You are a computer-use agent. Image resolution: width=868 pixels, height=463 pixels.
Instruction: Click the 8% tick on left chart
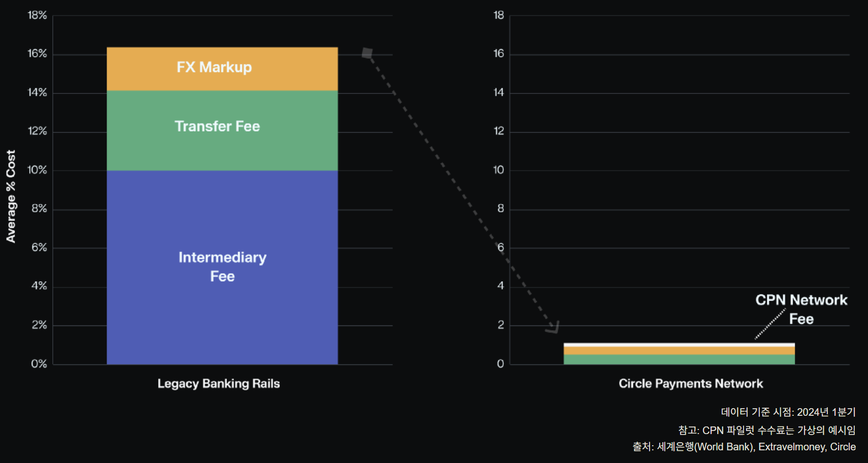(x=39, y=208)
